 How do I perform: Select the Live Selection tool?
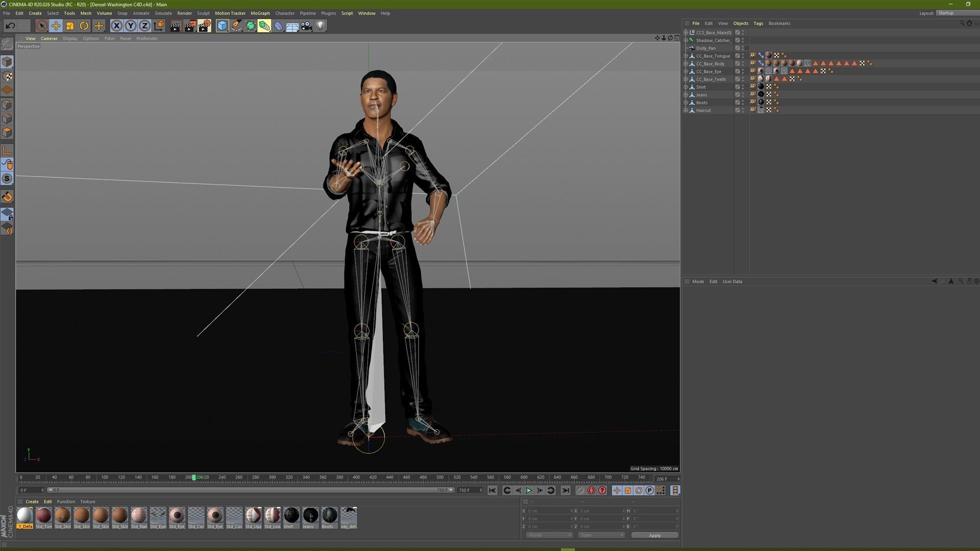(x=42, y=26)
